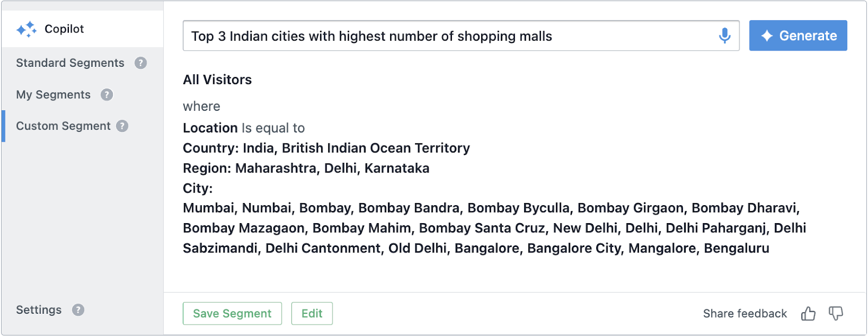Activate the microphone voice input icon
This screenshot has height=336, width=868.
pos(724,36)
